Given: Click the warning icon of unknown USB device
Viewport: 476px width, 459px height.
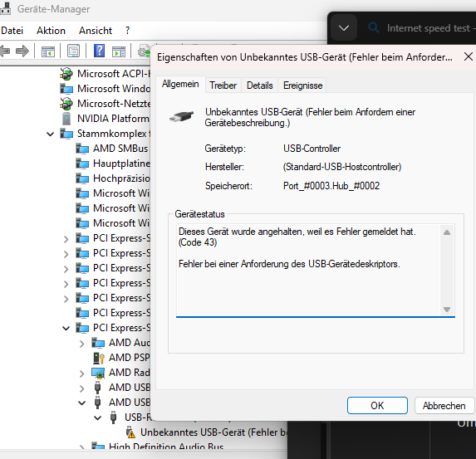Looking at the screenshot, I should click(130, 432).
